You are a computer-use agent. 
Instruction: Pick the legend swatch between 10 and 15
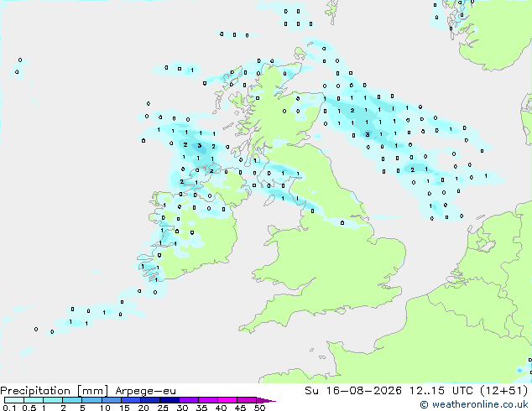click(x=112, y=400)
